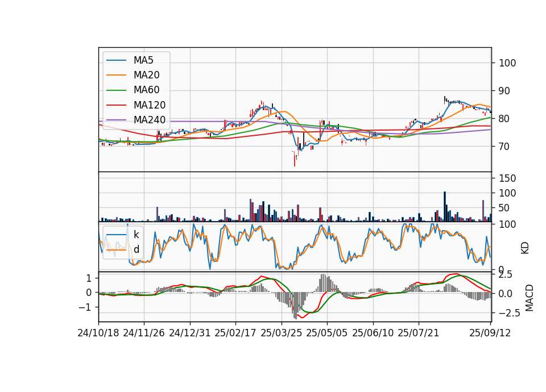Click the 24/10/18 date axis label
Viewport: 546px width, 392px height.
click(98, 333)
